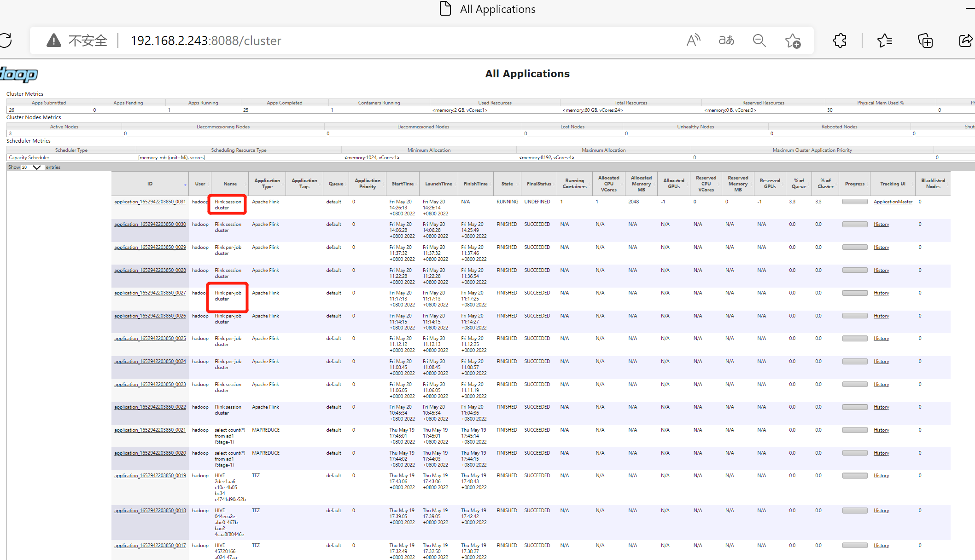Screen dimensions: 975x560
Task: Sort by the StartTime column header
Action: (403, 184)
